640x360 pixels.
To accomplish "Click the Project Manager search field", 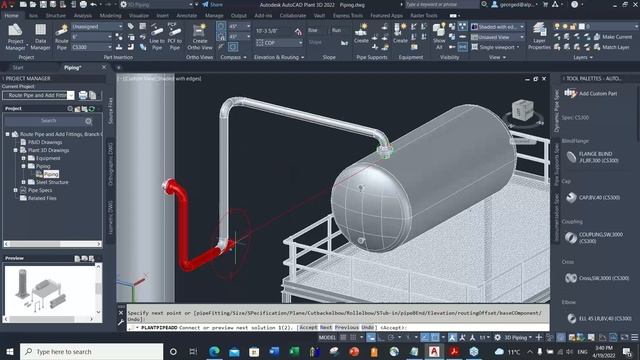I will pyautogui.click(x=48, y=121).
